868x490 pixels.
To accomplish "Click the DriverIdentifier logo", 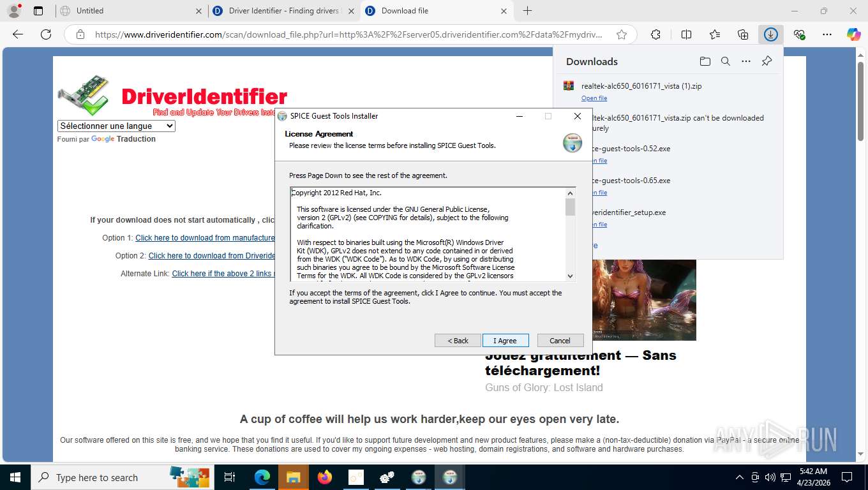I will tap(172, 96).
